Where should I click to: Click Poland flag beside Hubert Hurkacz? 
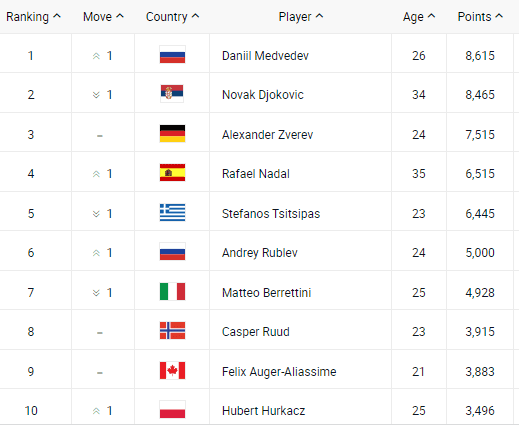pos(172,410)
